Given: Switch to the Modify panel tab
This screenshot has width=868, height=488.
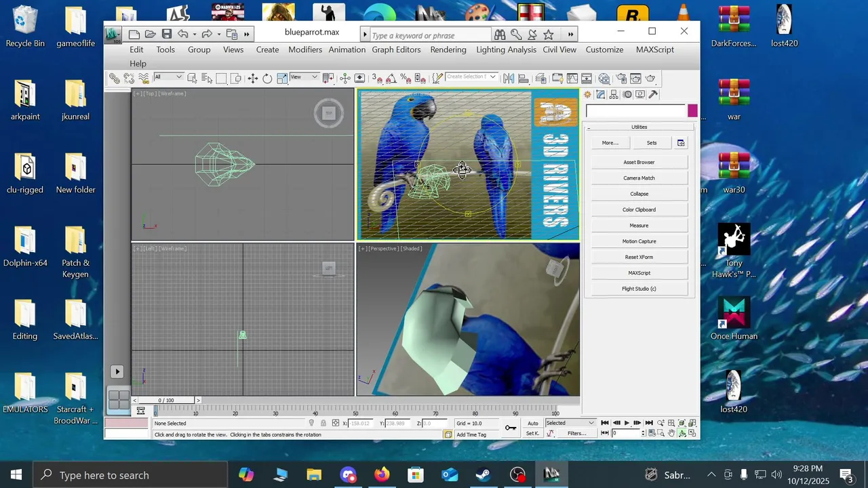Looking at the screenshot, I should 600,94.
